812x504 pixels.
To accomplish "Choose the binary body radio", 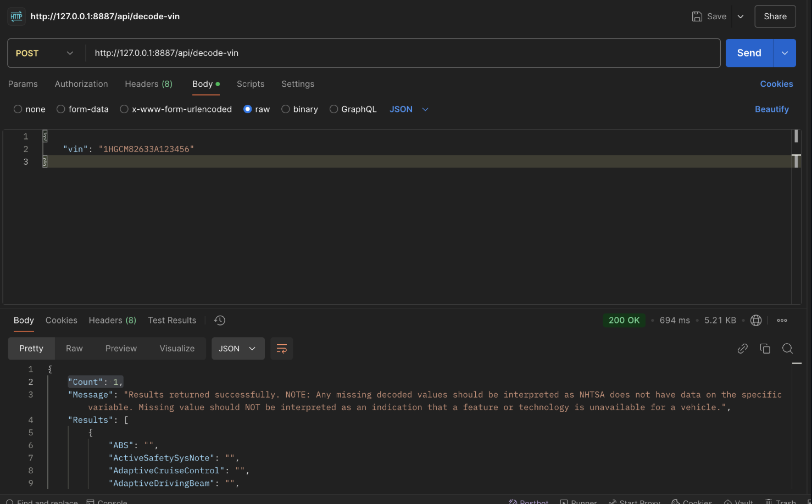I will (286, 109).
